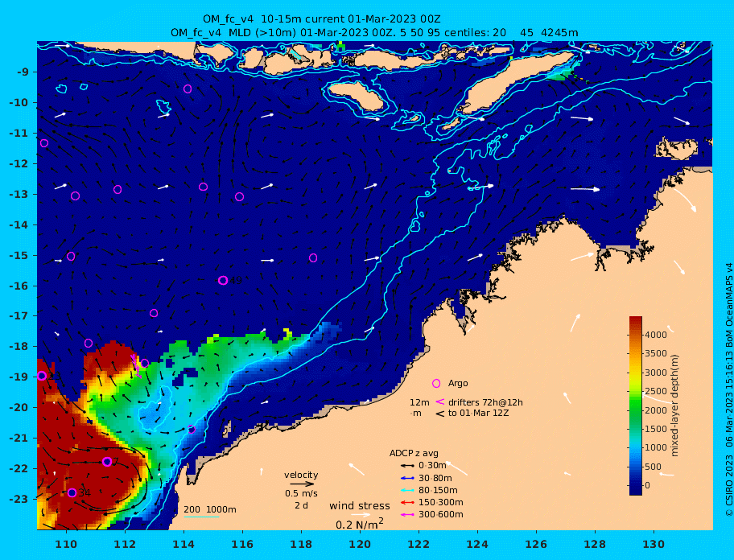Click the Argo circle near -13 latitude, 116 longitude

pyautogui.click(x=239, y=197)
